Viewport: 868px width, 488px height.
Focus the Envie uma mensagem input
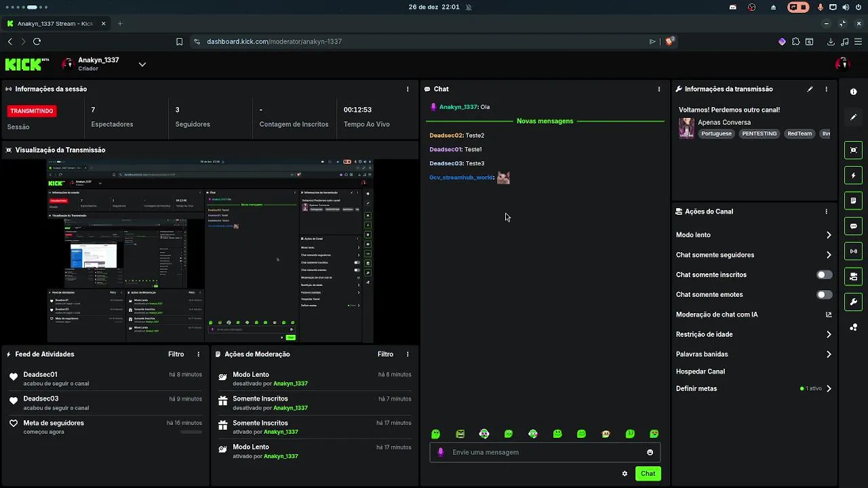click(546, 453)
